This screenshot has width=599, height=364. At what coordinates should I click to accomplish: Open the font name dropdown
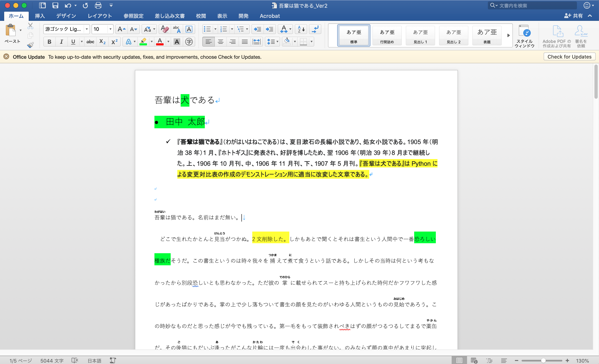pyautogui.click(x=87, y=29)
